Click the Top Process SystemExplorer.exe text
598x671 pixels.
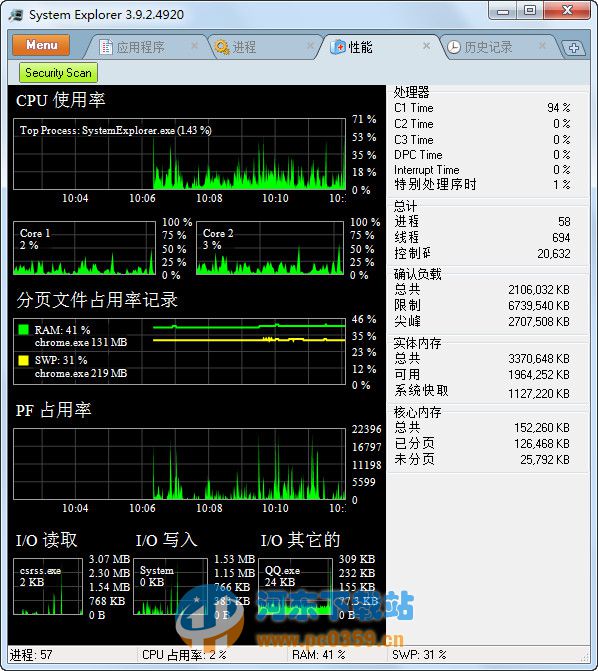[x=116, y=131]
